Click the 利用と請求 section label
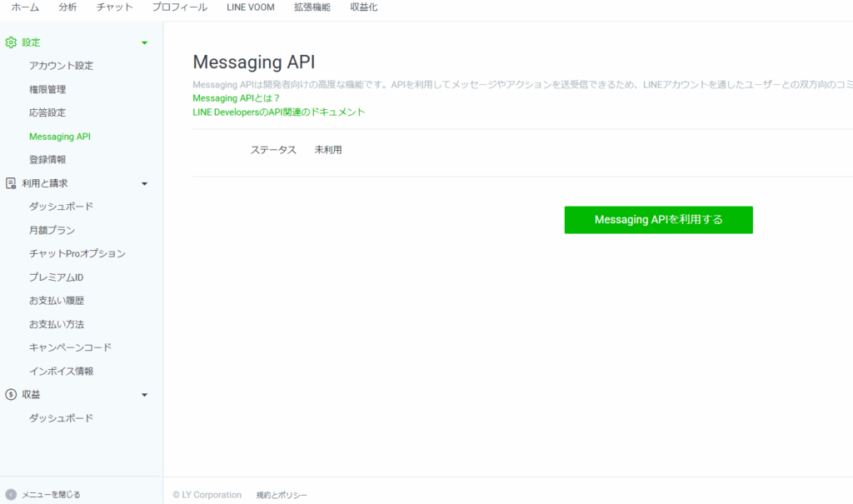The image size is (853, 504). (45, 183)
